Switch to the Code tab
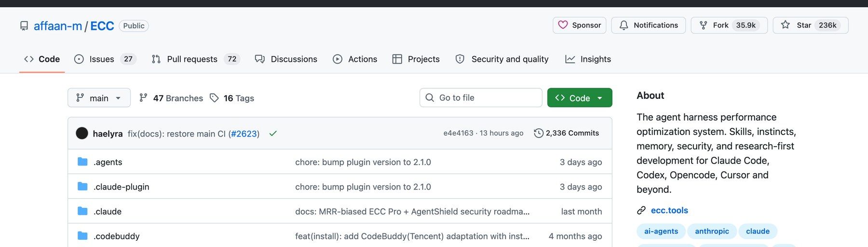Viewport: 868px width, 247px height. (42, 59)
